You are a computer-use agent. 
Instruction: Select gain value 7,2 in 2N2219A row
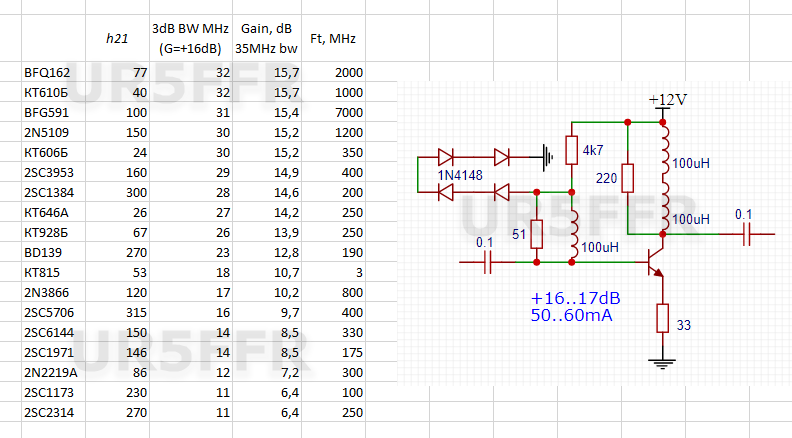267,372
